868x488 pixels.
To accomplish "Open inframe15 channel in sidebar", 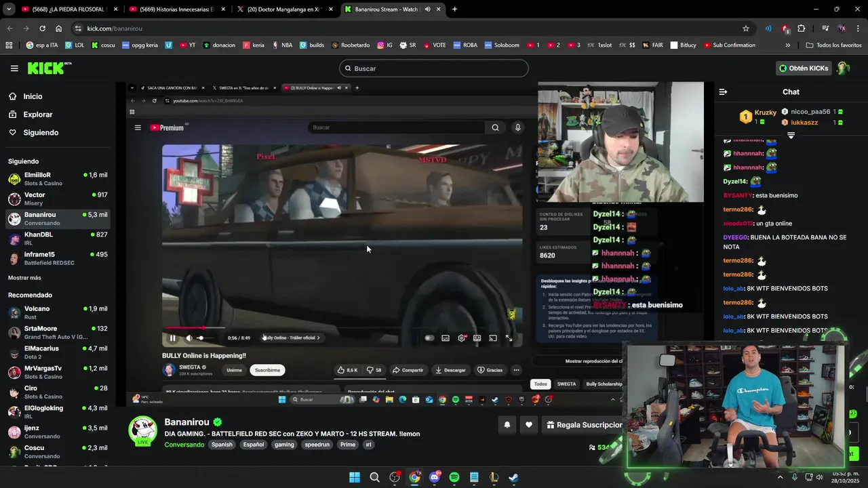I will click(x=58, y=258).
